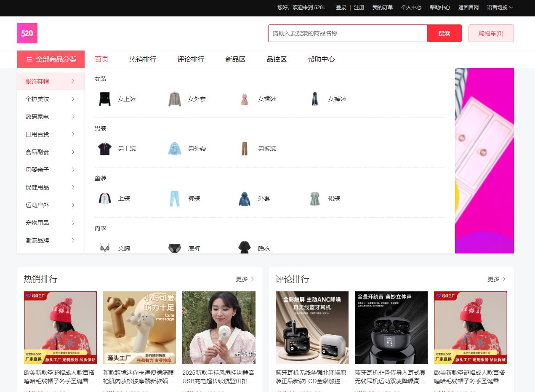The width and height of the screenshot is (535, 392).
Task: Open the 购物车(0) shopping cart button
Action: (491, 33)
